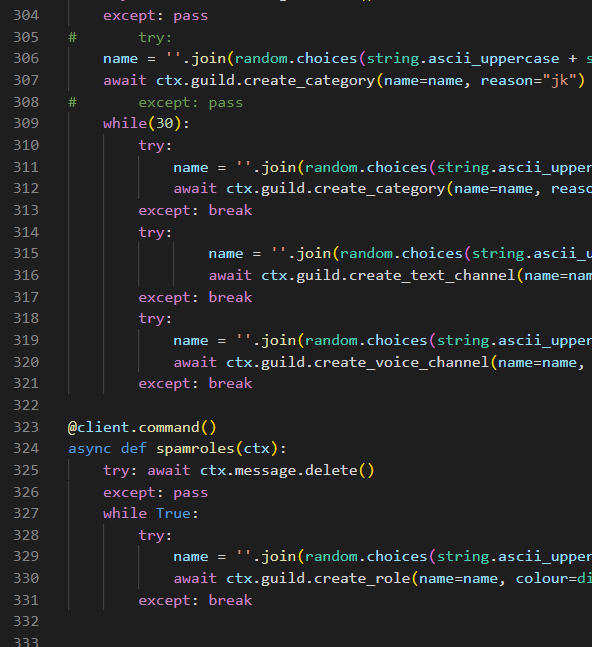Click line number 305 in the gutter
The image size is (592, 647).
click(26, 37)
